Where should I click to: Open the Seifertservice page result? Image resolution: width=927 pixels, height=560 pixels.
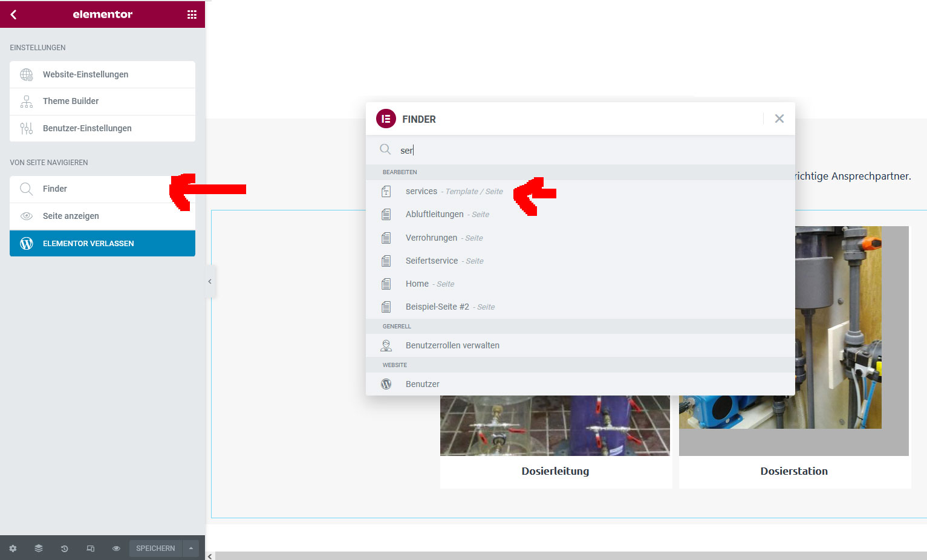[581, 261]
